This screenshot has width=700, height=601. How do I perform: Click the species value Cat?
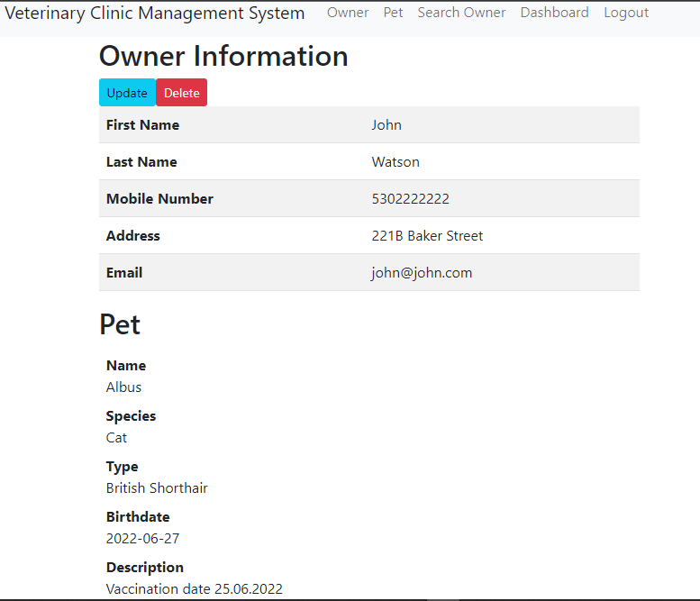click(116, 438)
